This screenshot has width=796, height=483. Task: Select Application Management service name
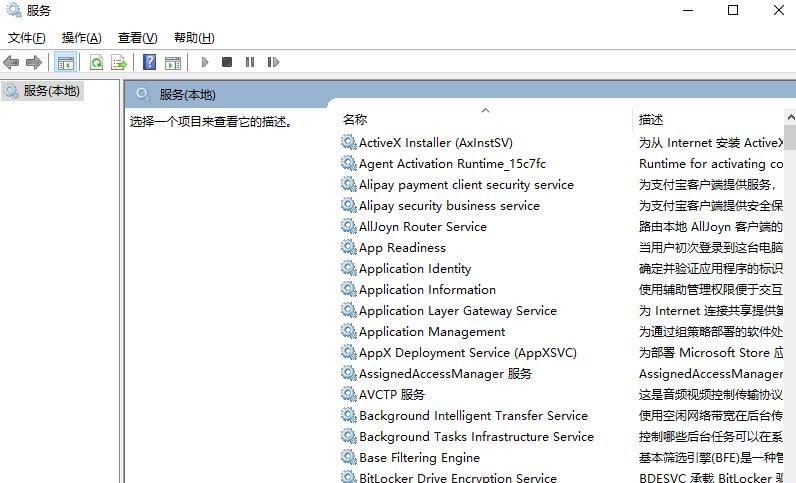[432, 332]
